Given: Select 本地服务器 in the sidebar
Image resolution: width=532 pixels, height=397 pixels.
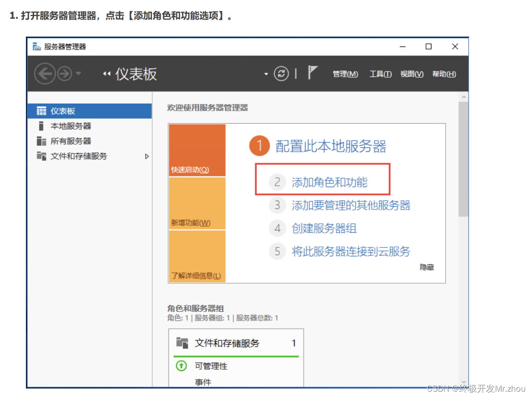Looking at the screenshot, I should [x=89, y=126].
